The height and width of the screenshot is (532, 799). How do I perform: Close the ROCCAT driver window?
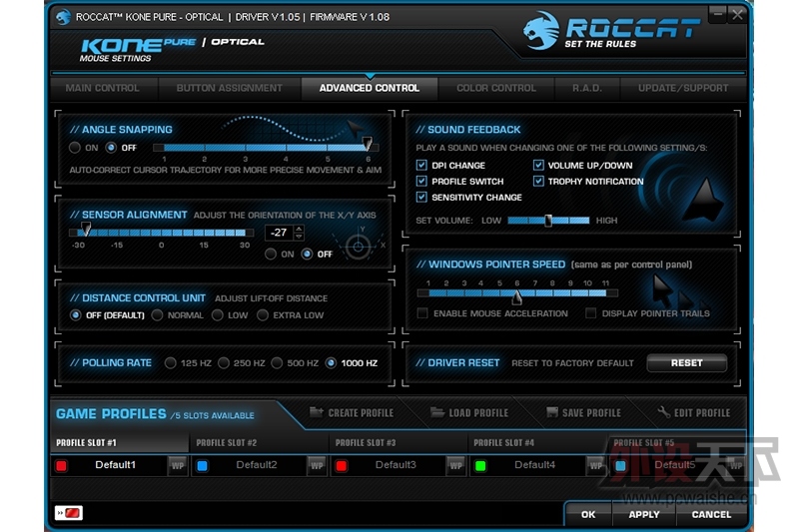pyautogui.click(x=737, y=14)
